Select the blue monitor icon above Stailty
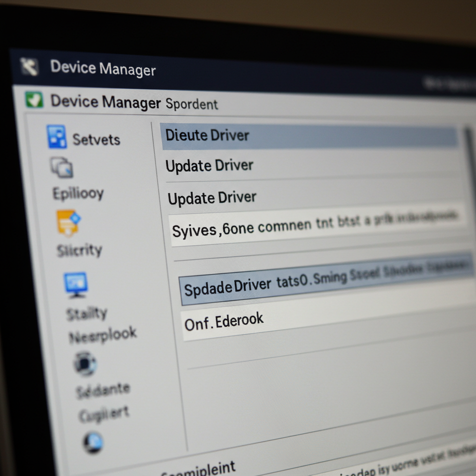The image size is (476, 476). pos(76,285)
